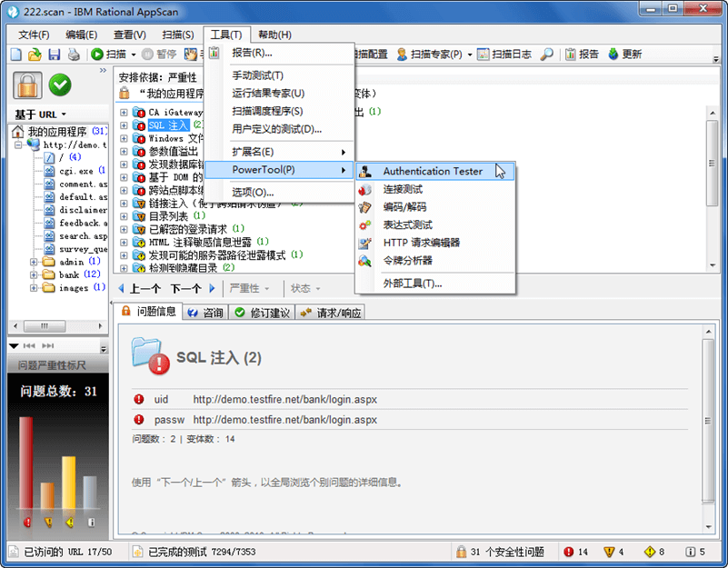Choose 外部工具(T)... submenu entry

[x=435, y=284]
